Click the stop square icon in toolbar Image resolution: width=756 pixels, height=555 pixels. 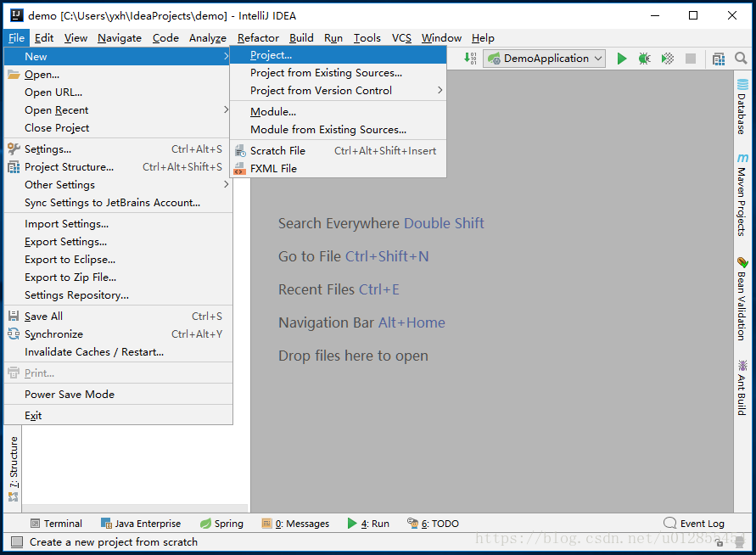click(x=691, y=59)
